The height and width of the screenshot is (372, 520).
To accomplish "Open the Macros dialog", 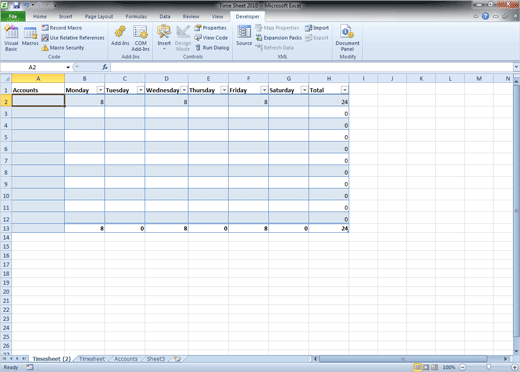I will point(30,37).
